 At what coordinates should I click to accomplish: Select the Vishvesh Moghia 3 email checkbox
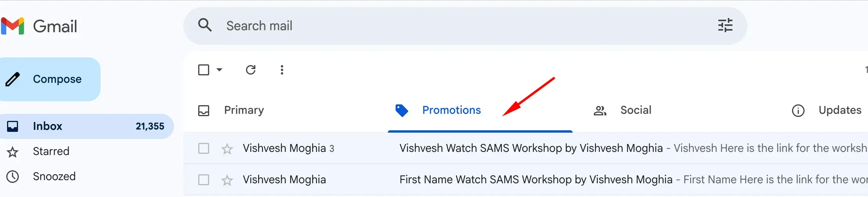[204, 148]
